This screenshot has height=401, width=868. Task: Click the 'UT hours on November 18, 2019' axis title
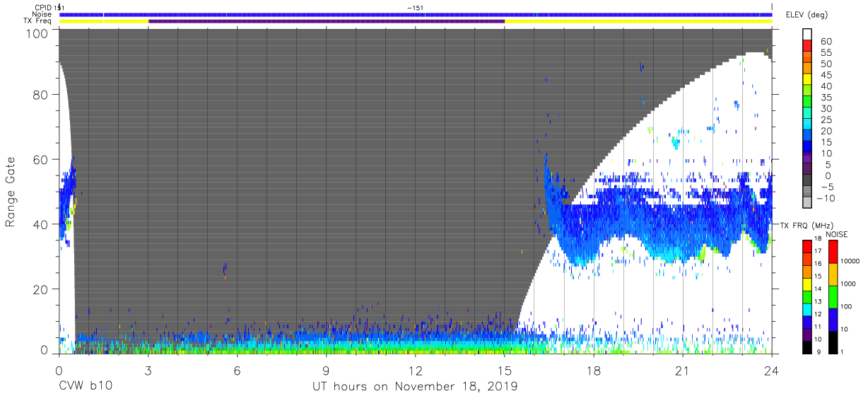416,388
